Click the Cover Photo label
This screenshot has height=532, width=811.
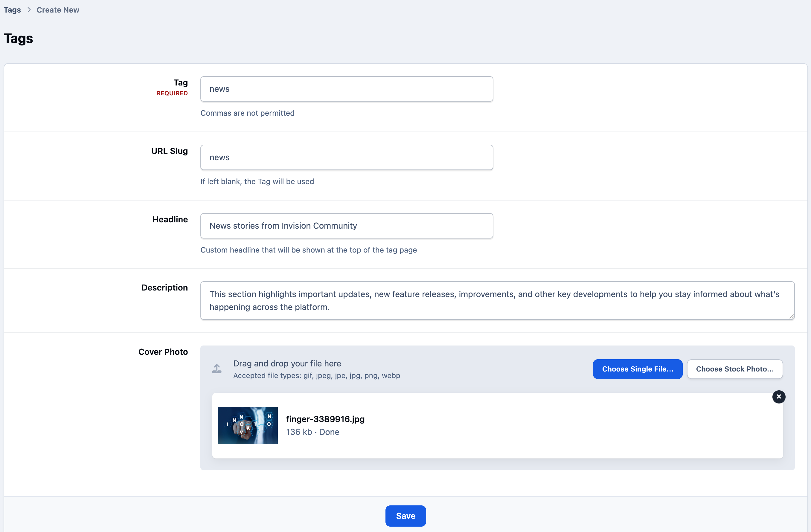pos(163,351)
